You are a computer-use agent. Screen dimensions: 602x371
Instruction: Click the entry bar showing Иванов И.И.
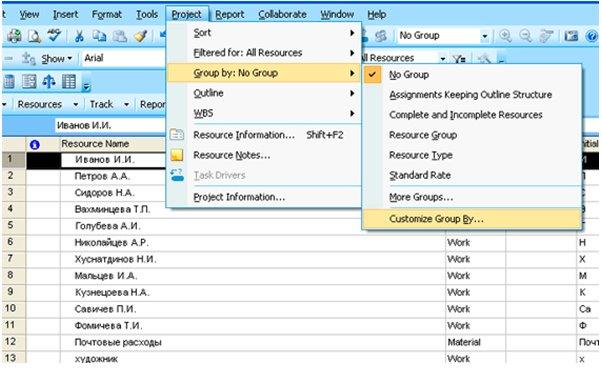(109, 125)
